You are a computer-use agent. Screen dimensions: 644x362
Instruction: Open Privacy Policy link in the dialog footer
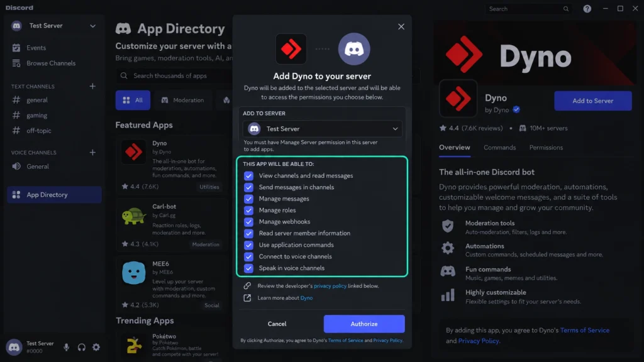point(387,340)
